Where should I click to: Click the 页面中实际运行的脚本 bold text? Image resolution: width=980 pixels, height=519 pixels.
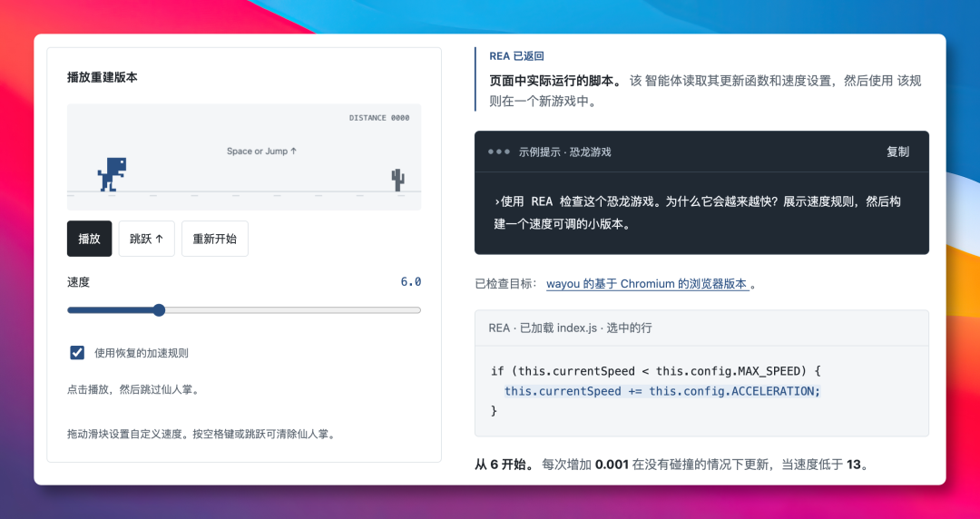(556, 81)
